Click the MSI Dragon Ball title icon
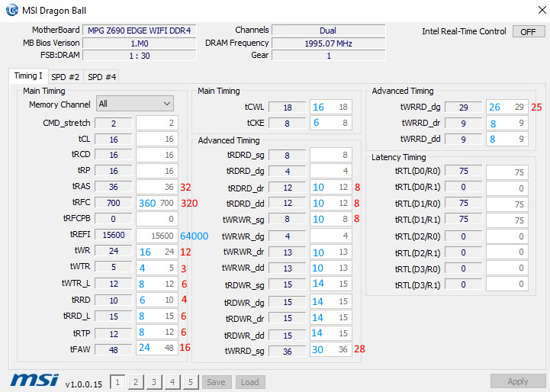Screen dimensions: 550x392 (x=12, y=10)
